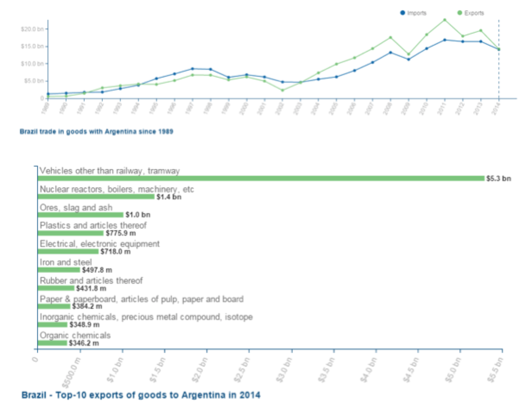Click the 2002 Exports low data point
Image resolution: width=532 pixels, height=409 pixels.
pyautogui.click(x=282, y=90)
